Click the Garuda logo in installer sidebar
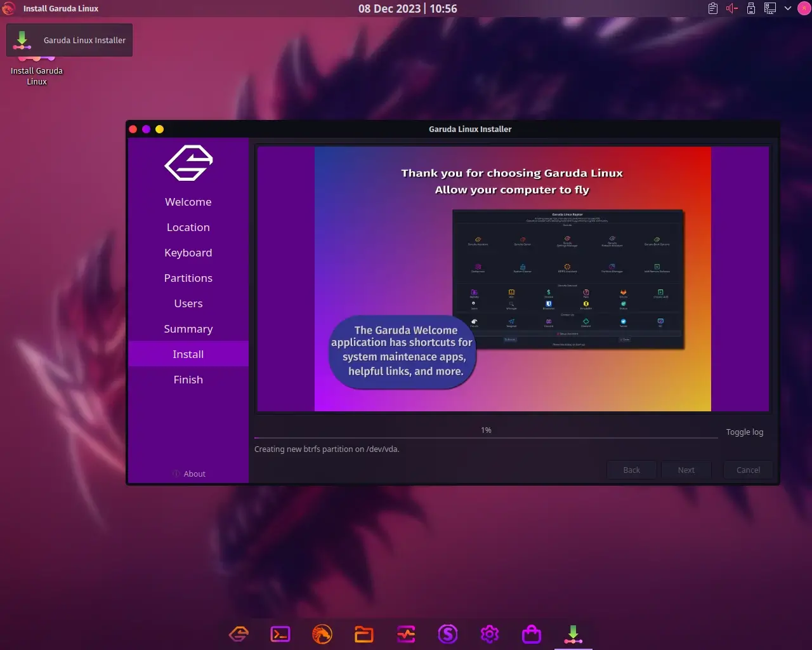Image resolution: width=812 pixels, height=650 pixels. (188, 163)
